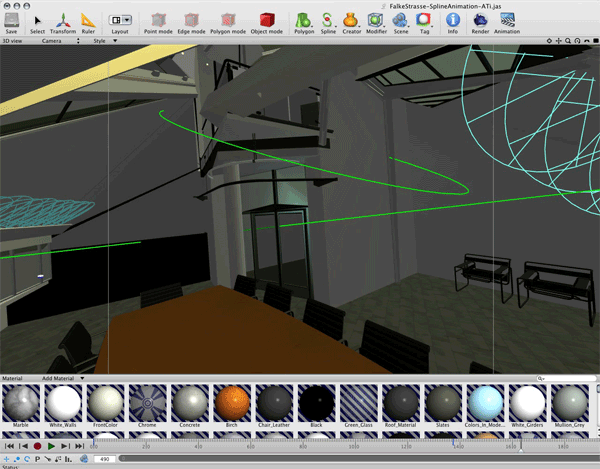Choose the Spline tool
The height and width of the screenshot is (469, 600).
(x=327, y=20)
